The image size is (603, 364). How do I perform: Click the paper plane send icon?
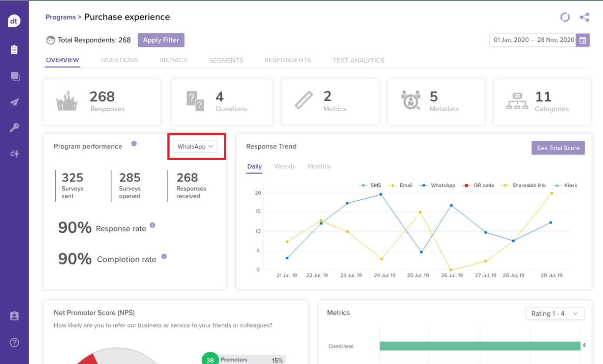click(14, 102)
